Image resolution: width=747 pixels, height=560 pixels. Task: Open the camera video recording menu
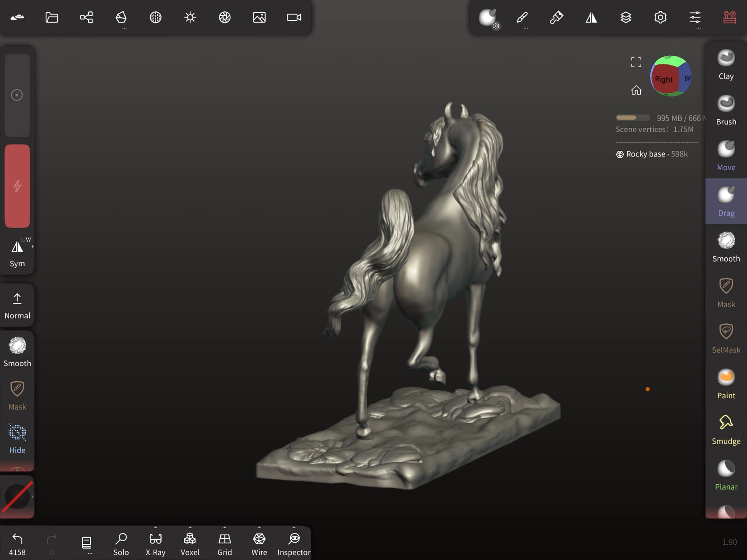click(294, 17)
